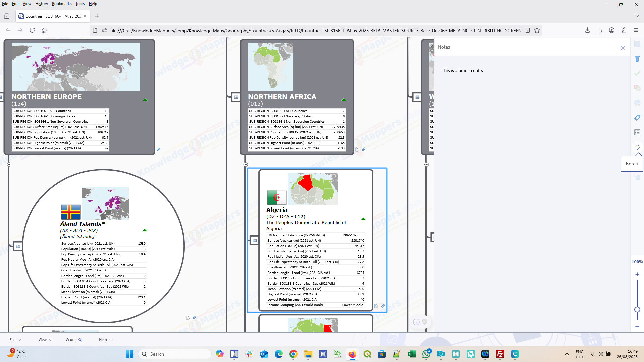Image resolution: width=644 pixels, height=362 pixels.
Task: Open the View dropdown in bottom bar
Action: click(x=45, y=340)
